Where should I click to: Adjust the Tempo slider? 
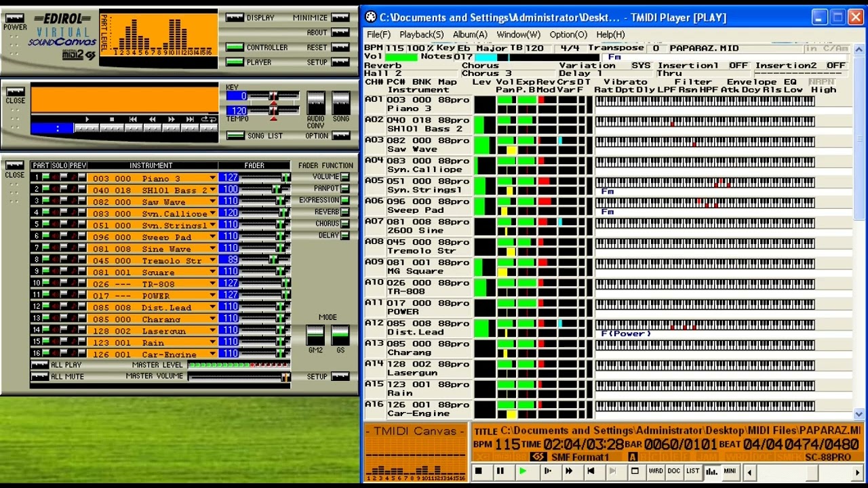point(275,110)
